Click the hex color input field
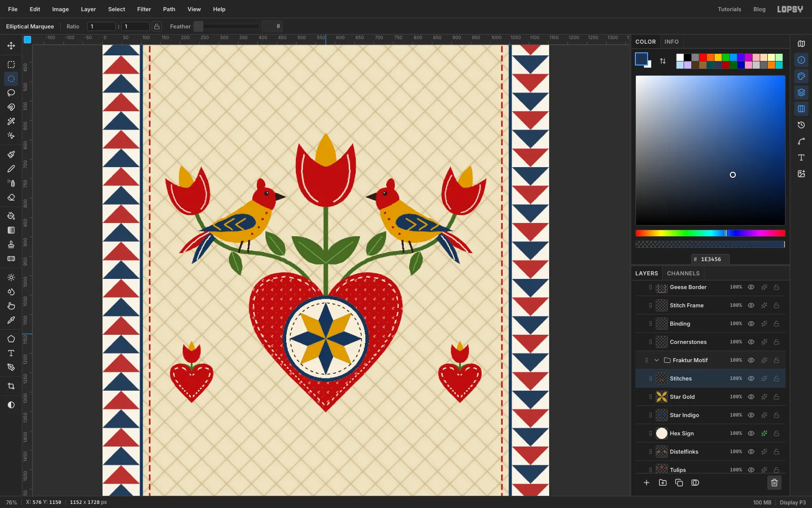This screenshot has width=812, height=508. coord(710,259)
